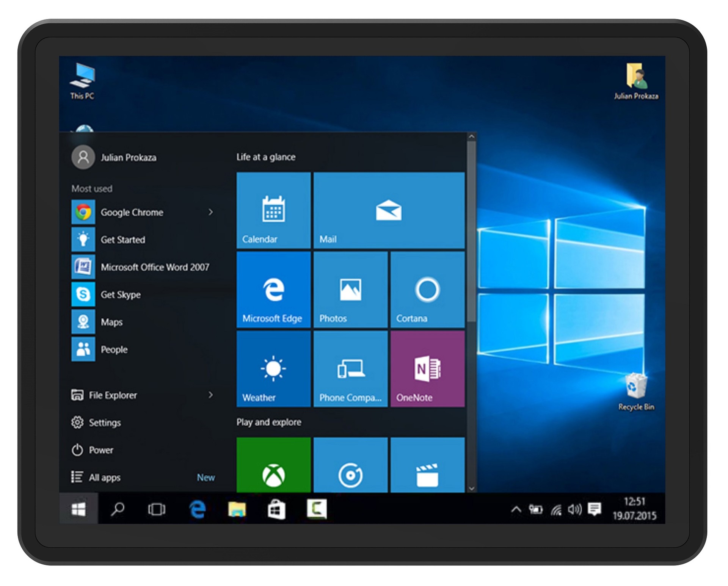Open the Photos tile
Screen dimensions: 728x586
click(350, 290)
